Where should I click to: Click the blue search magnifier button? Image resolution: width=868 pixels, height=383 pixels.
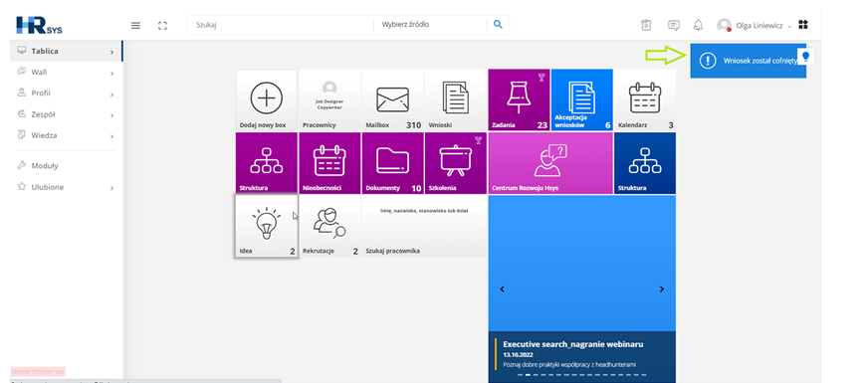(x=498, y=24)
